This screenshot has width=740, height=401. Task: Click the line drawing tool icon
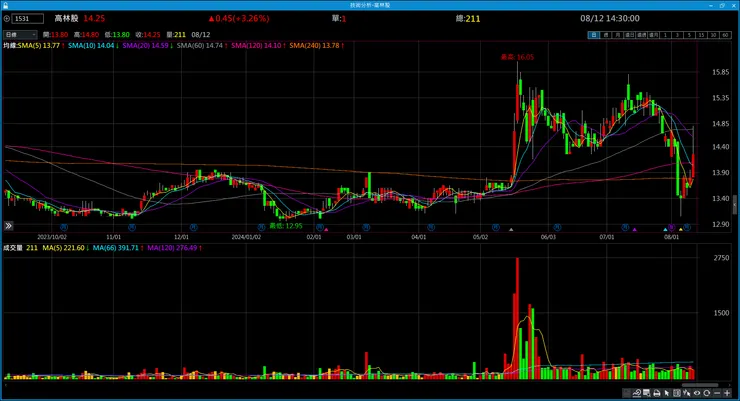[637, 393]
